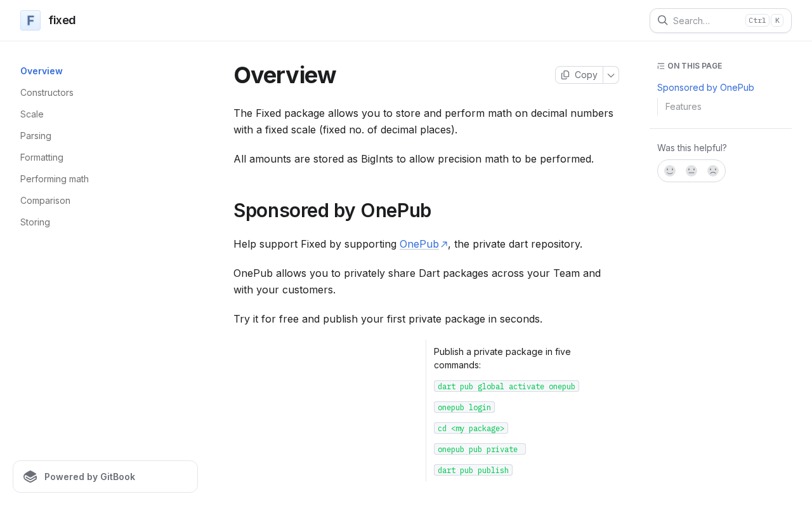Expand the Copy button dropdown arrow

point(611,75)
